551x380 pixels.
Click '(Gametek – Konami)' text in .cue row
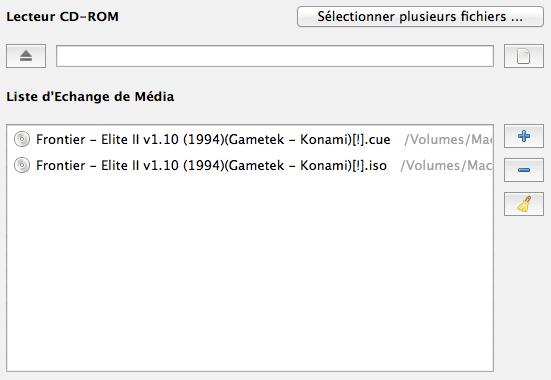click(x=288, y=140)
